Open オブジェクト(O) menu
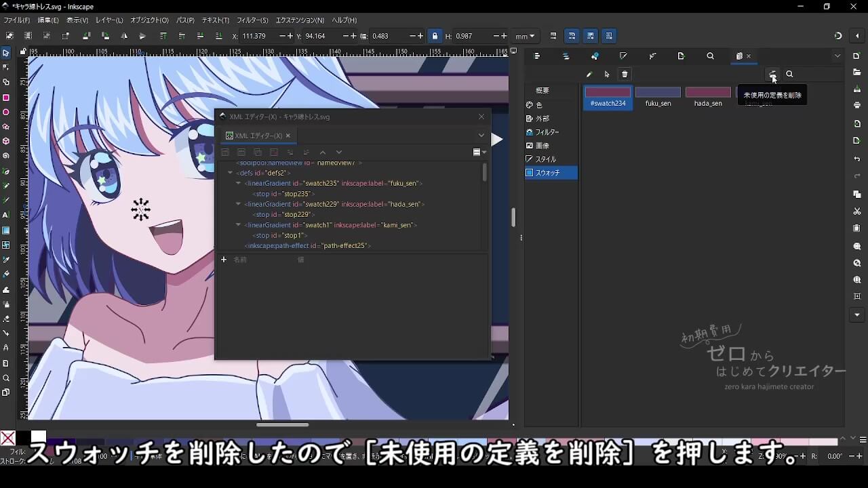The height and width of the screenshot is (488, 868). point(149,20)
